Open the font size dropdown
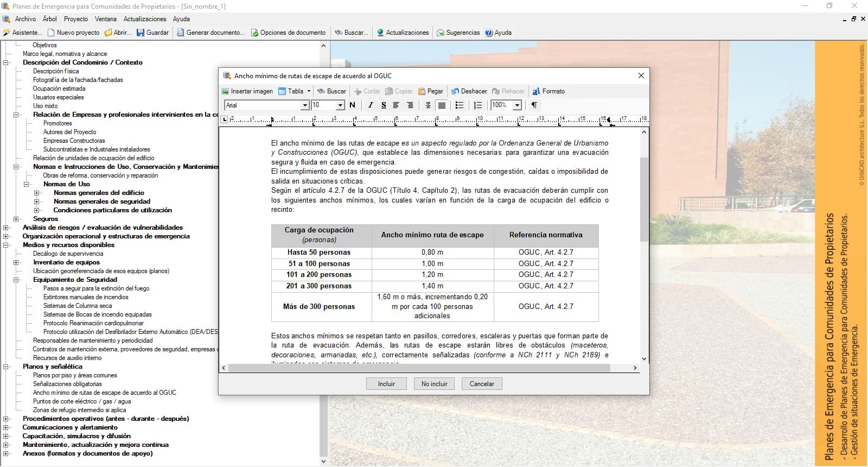 tap(340, 105)
